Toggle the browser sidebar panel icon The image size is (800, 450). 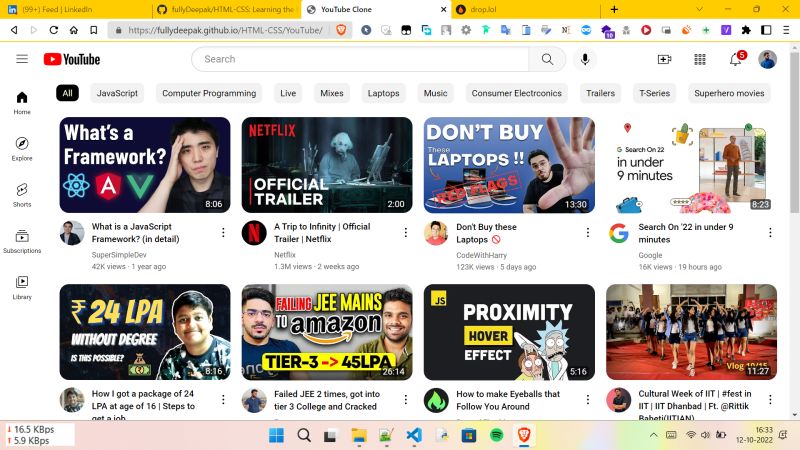(766, 30)
